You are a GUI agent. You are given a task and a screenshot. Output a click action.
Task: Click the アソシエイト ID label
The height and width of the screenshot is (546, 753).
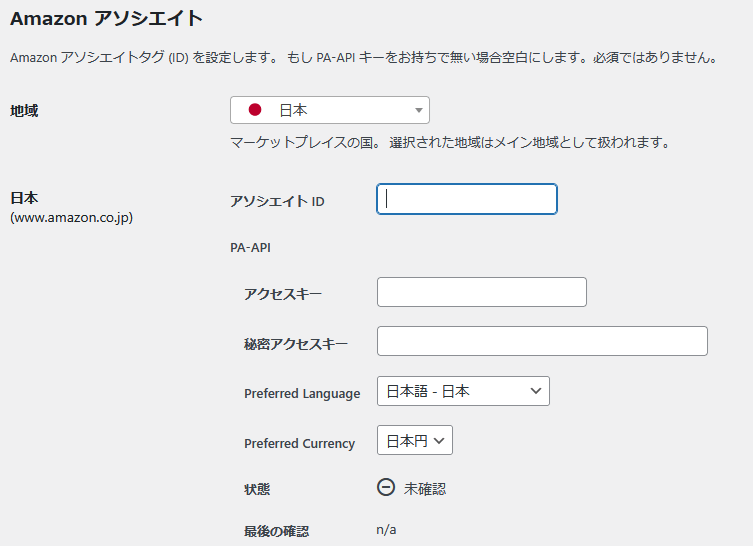[x=277, y=201]
